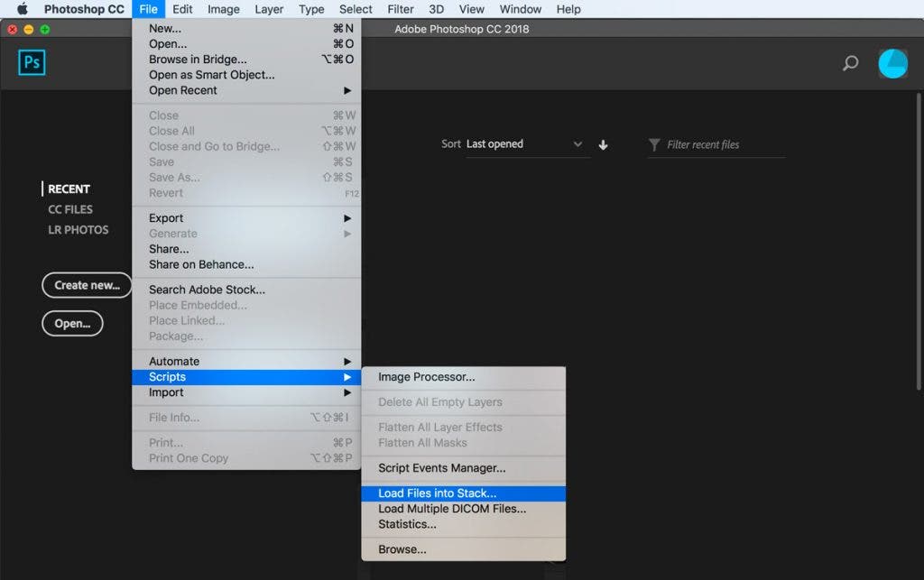Open search with the magnifier icon

(x=849, y=64)
